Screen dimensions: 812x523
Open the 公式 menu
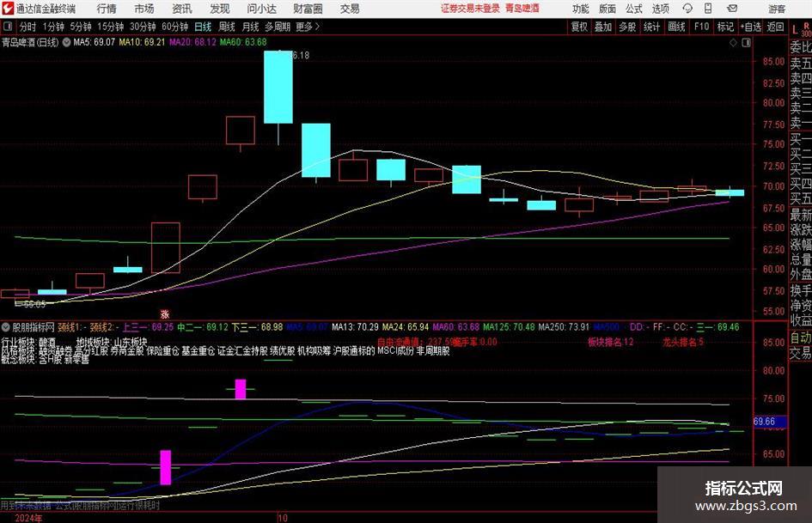click(x=634, y=9)
